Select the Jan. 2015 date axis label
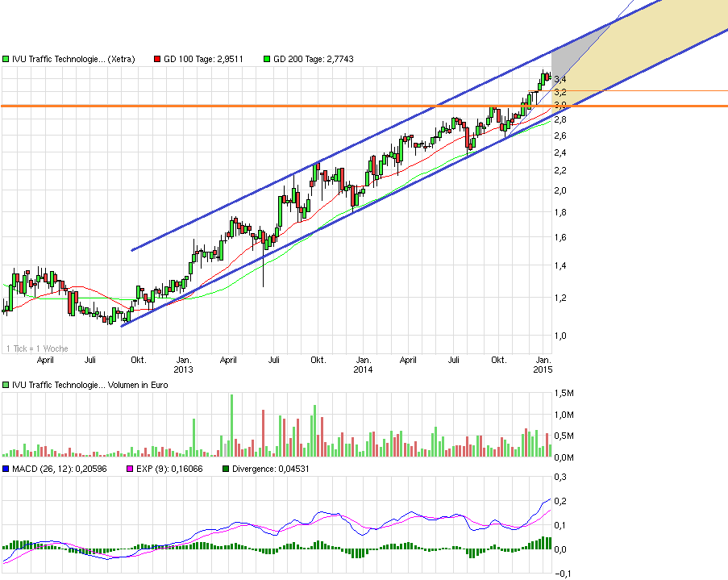 click(545, 364)
